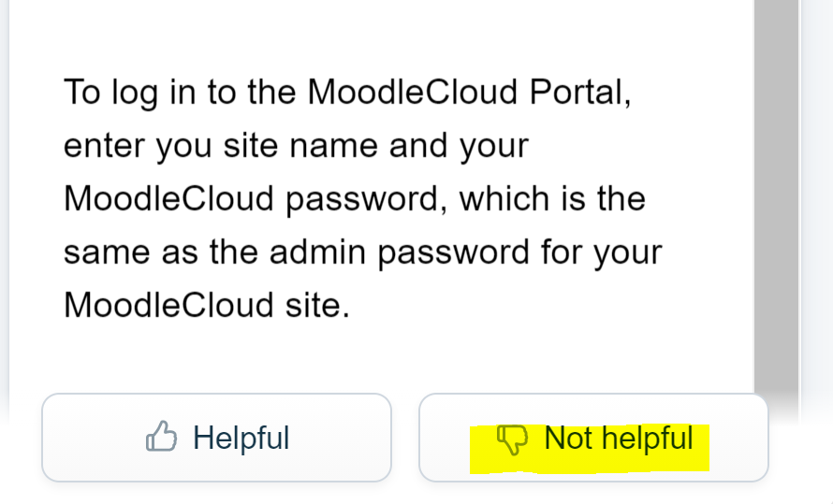
Task: Click the thumbs-down icon
Action: (x=512, y=439)
